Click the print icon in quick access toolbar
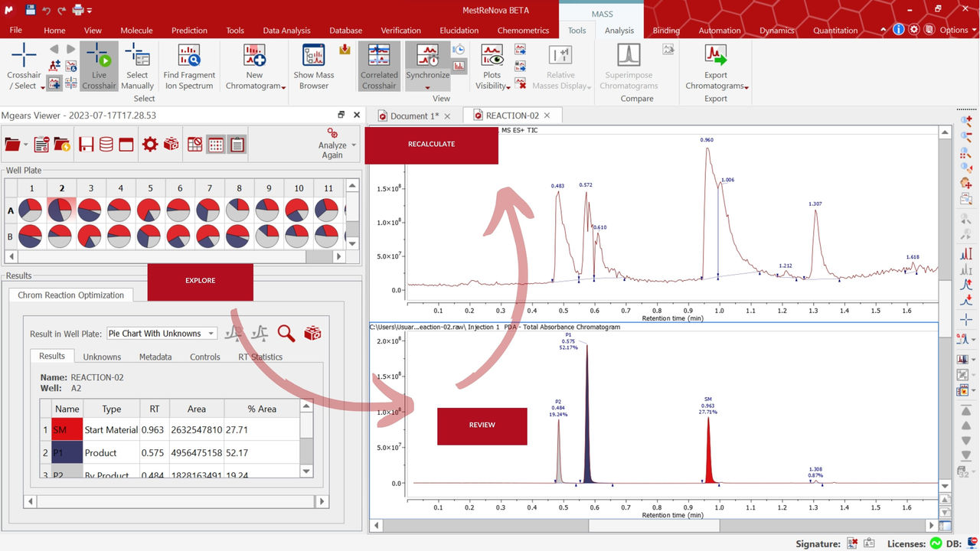 [78, 10]
